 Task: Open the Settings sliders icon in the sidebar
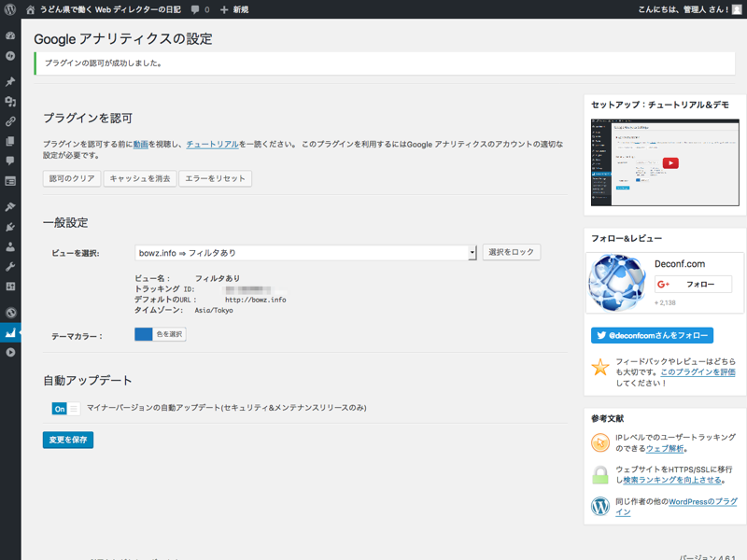pos(10,287)
